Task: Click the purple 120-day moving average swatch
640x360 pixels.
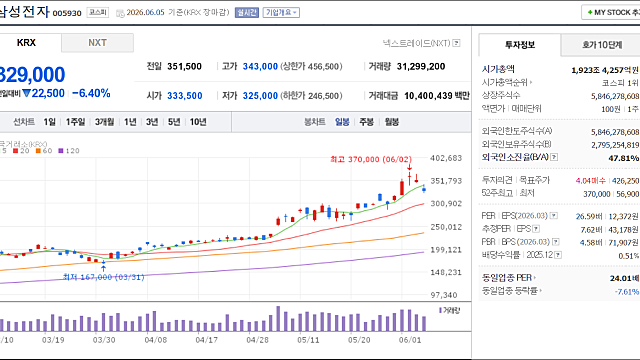Action: coord(61,151)
